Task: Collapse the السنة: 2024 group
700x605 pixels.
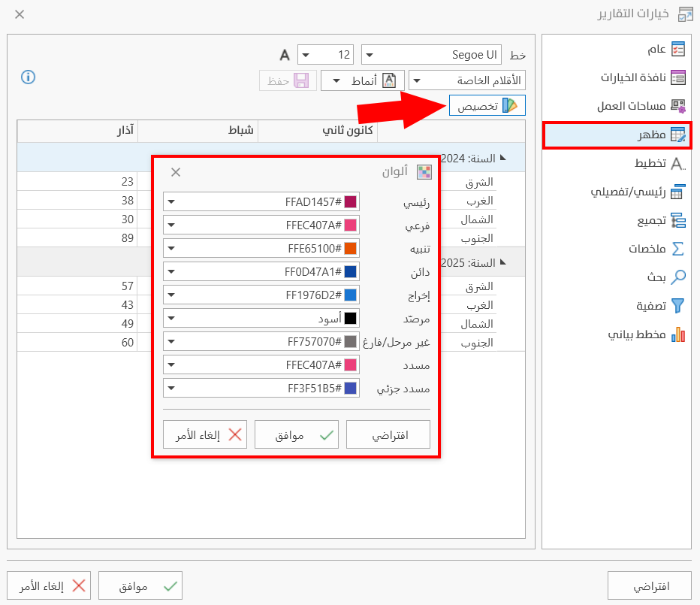Action: (502, 158)
